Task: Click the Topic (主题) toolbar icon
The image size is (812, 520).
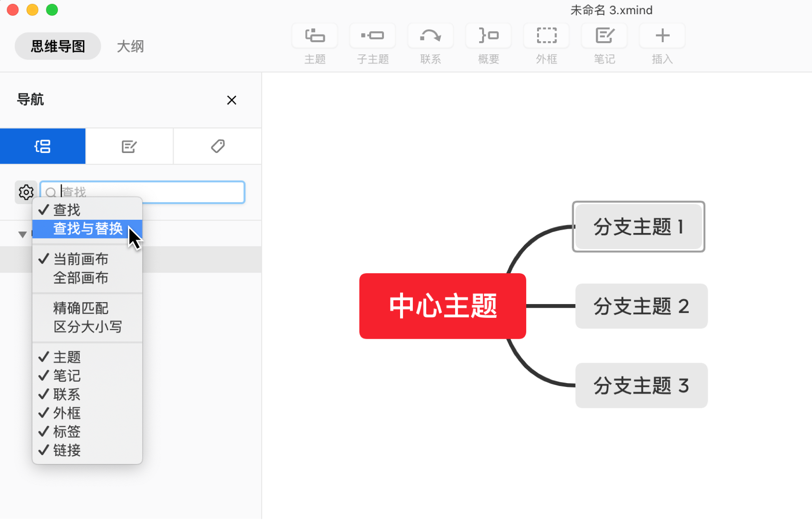Action: (x=315, y=36)
